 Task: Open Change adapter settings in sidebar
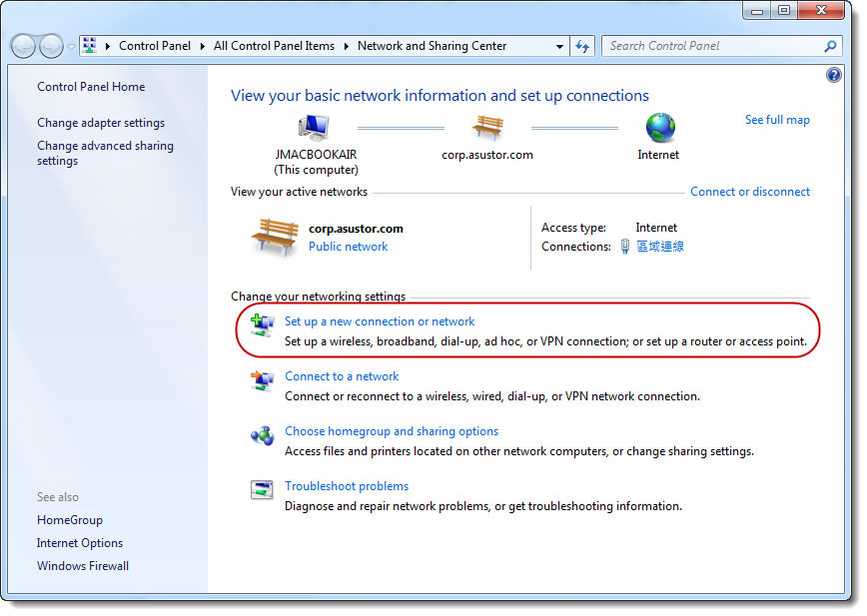(x=101, y=123)
